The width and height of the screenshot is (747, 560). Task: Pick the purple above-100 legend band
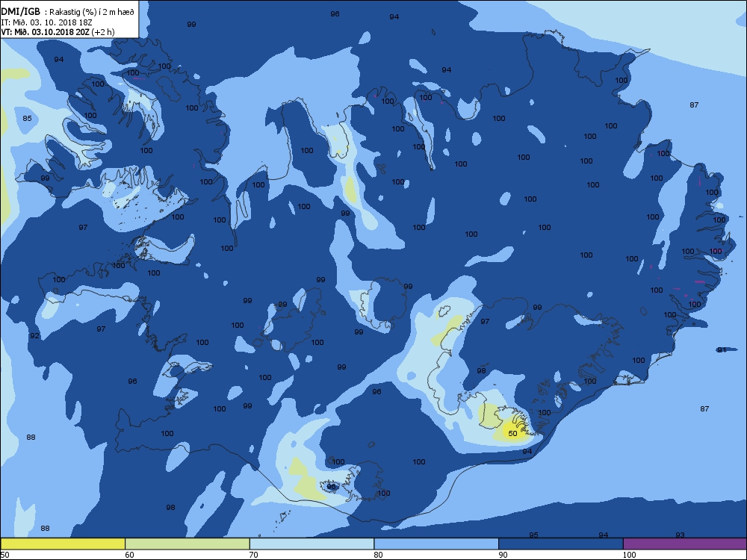coord(684,544)
